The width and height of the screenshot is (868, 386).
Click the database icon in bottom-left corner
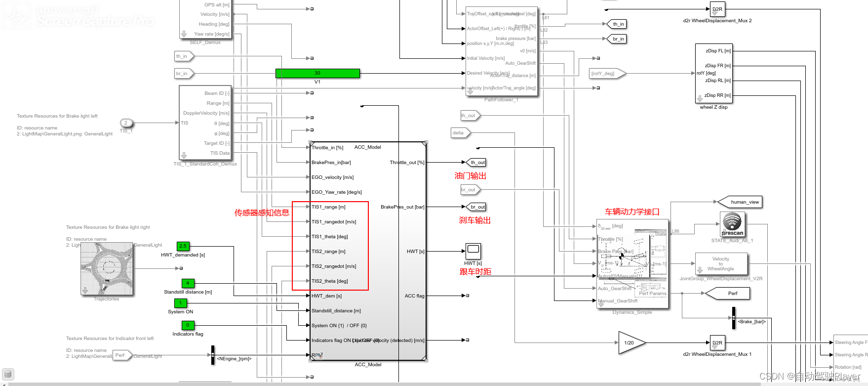8,374
